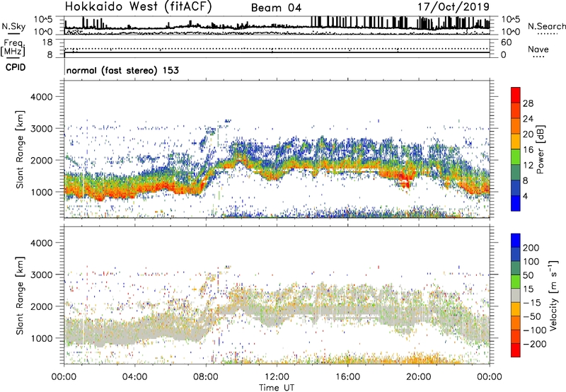566x392 pixels.
Task: Select the "Freq. [MHz]" axis label
Action: tap(13, 48)
